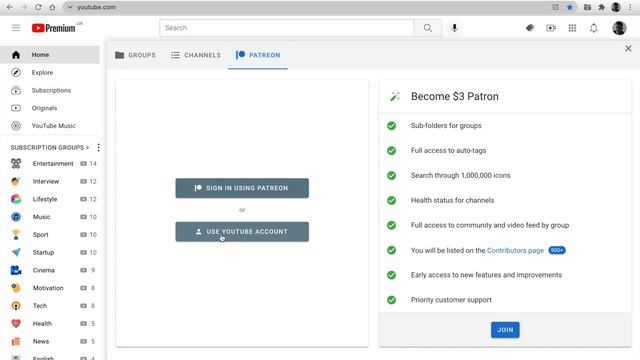
Task: Open Explore in sidebar
Action: (x=50, y=73)
